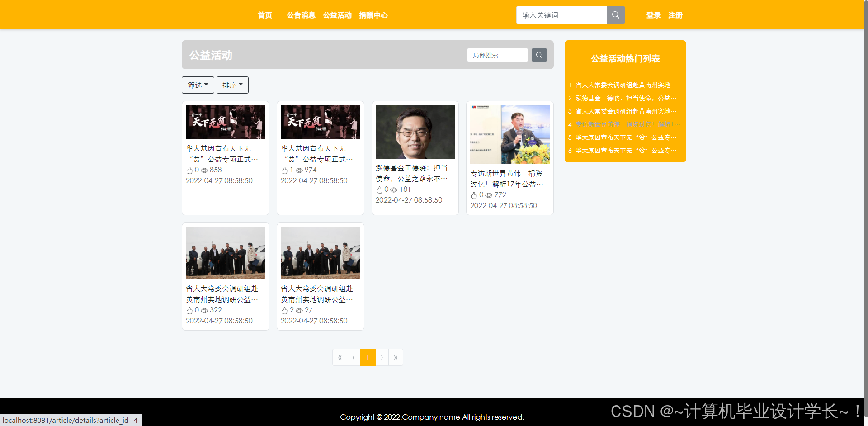Image resolution: width=868 pixels, height=426 pixels.
Task: Click the eye icon beside 974 views
Action: click(299, 170)
